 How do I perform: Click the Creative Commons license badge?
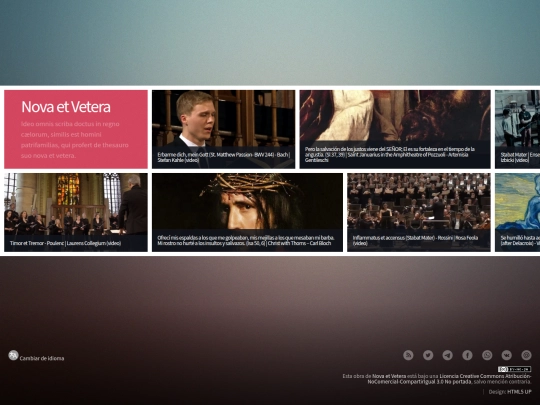(x=515, y=369)
